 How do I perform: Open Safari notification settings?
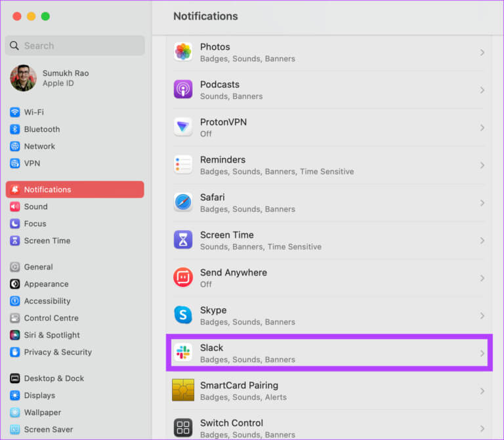[x=329, y=203]
